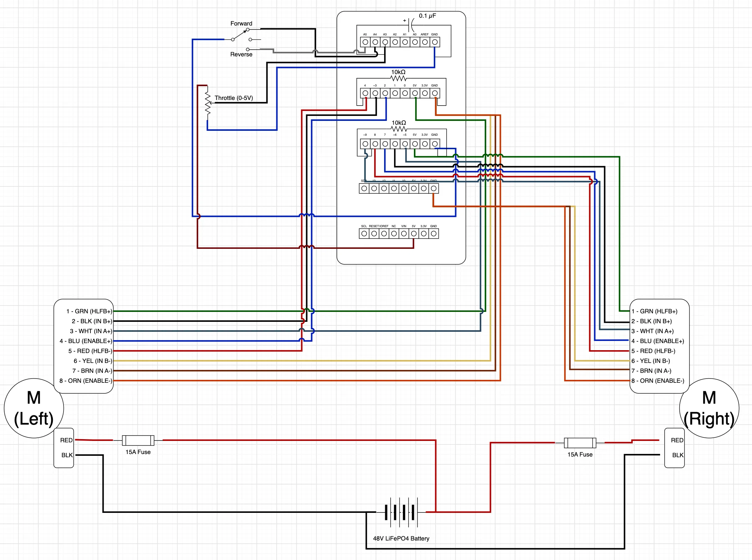Click the SCL pin circle

tap(364, 234)
